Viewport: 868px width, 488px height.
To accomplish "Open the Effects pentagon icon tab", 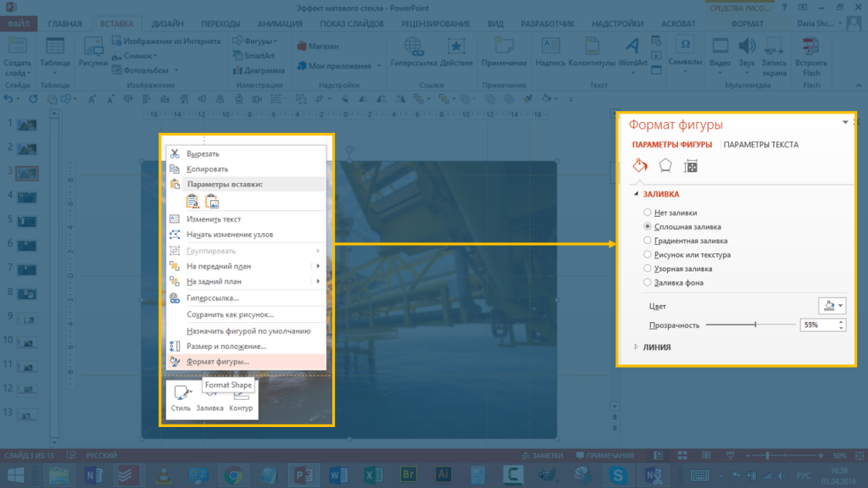I will pyautogui.click(x=666, y=166).
